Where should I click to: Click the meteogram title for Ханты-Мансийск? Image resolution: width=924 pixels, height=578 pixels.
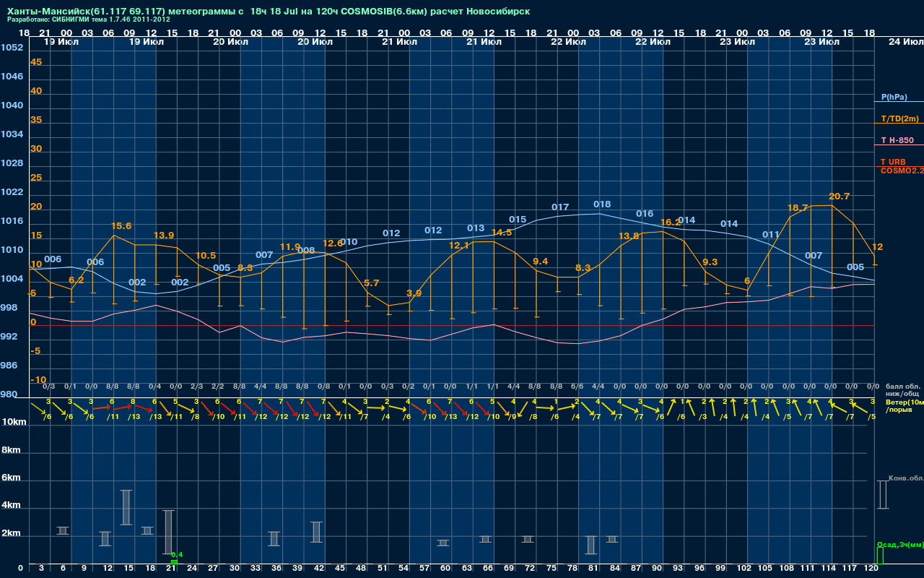click(268, 12)
